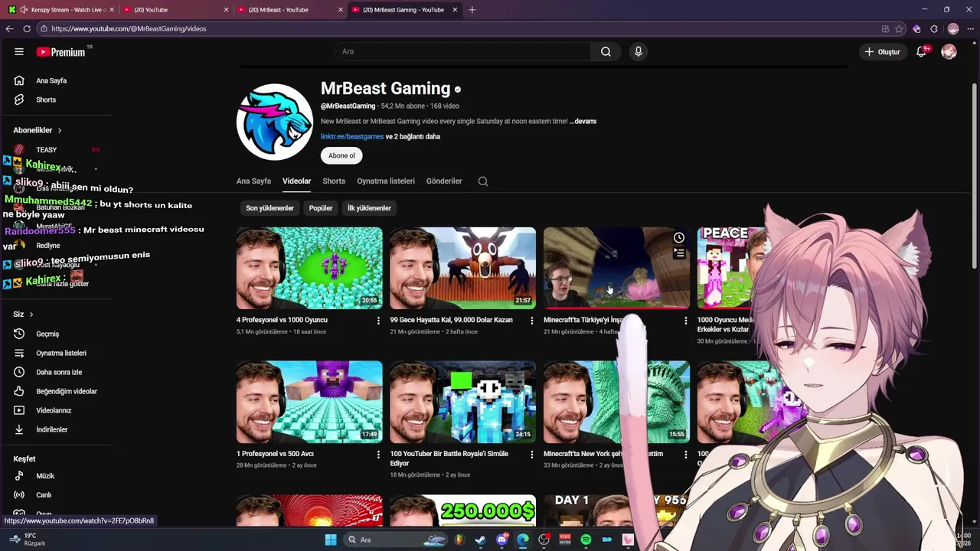Viewport: 980px width, 551px height.
Task: Click the YouTube Premium logo
Action: (61, 52)
